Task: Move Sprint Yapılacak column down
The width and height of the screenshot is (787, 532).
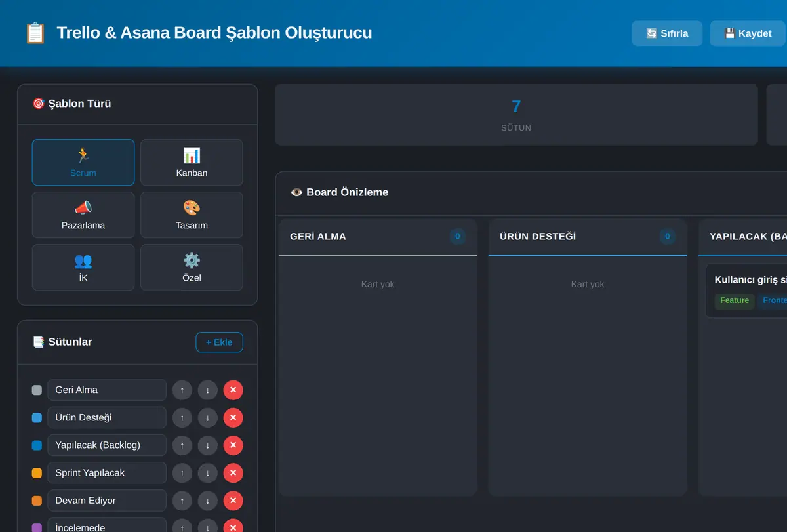Action: pos(208,473)
